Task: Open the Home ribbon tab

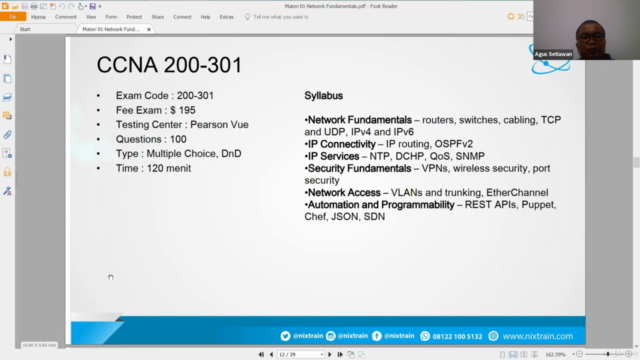Action: [x=38, y=17]
